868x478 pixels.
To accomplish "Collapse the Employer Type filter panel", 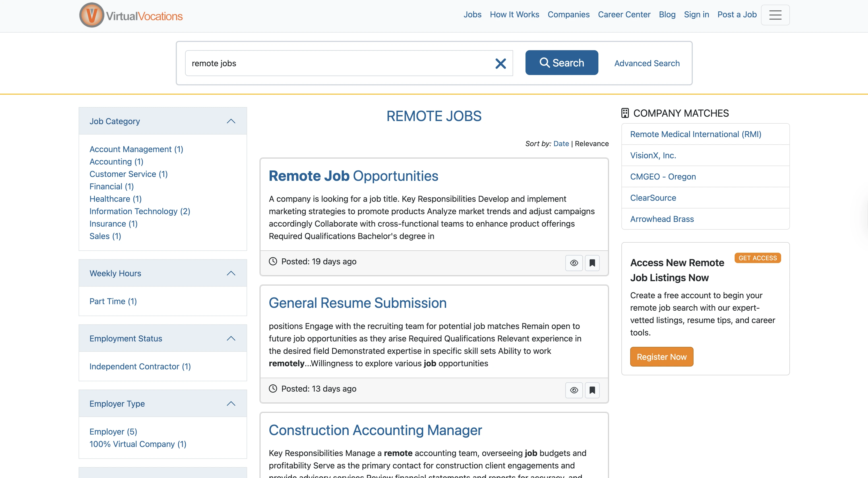I will pyautogui.click(x=231, y=404).
